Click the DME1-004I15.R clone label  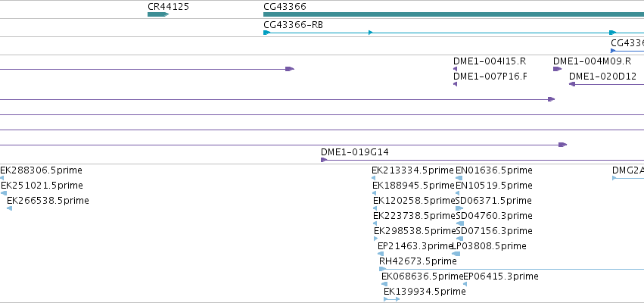click(490, 61)
